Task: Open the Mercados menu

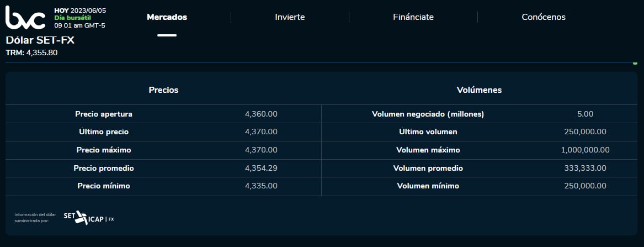Action: (167, 17)
